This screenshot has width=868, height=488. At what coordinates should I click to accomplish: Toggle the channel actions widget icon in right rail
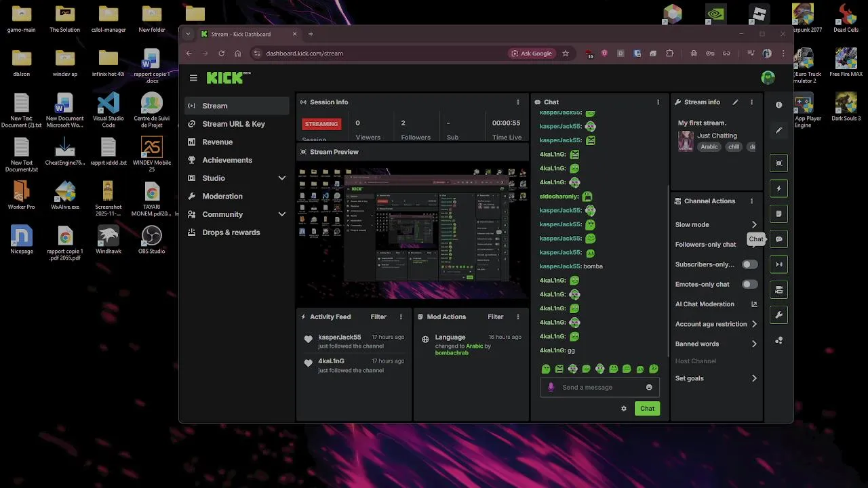778,290
